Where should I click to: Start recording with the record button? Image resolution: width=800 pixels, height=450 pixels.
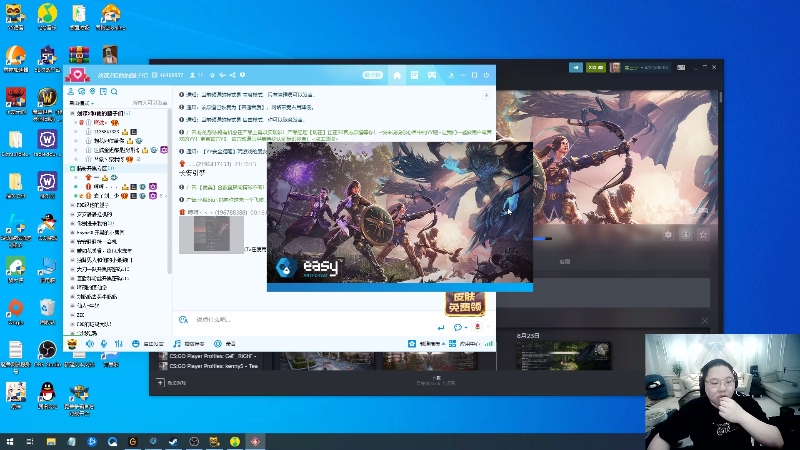(x=225, y=344)
